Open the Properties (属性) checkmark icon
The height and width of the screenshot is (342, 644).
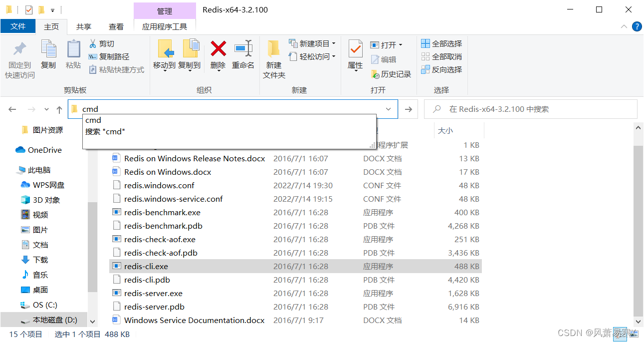tap(355, 49)
